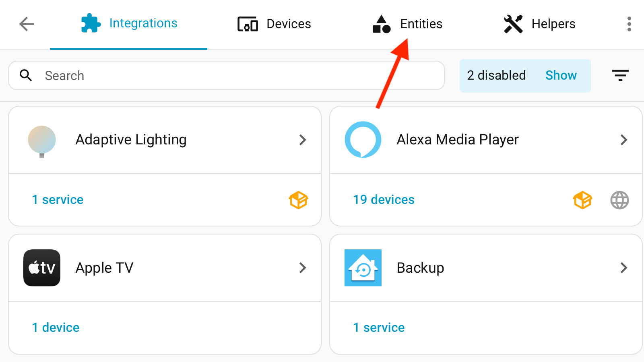Click the Alexa Media Player title text
Viewport: 644px width, 362px height.
[x=458, y=140]
